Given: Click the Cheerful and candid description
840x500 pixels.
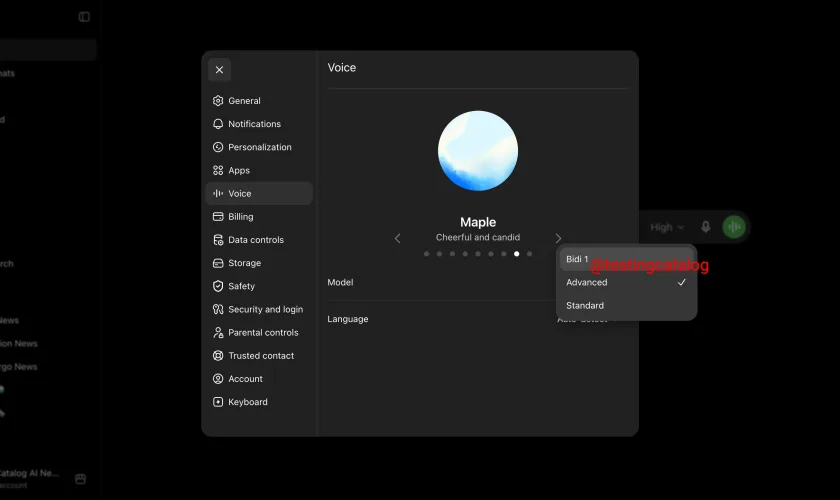Looking at the screenshot, I should [478, 237].
